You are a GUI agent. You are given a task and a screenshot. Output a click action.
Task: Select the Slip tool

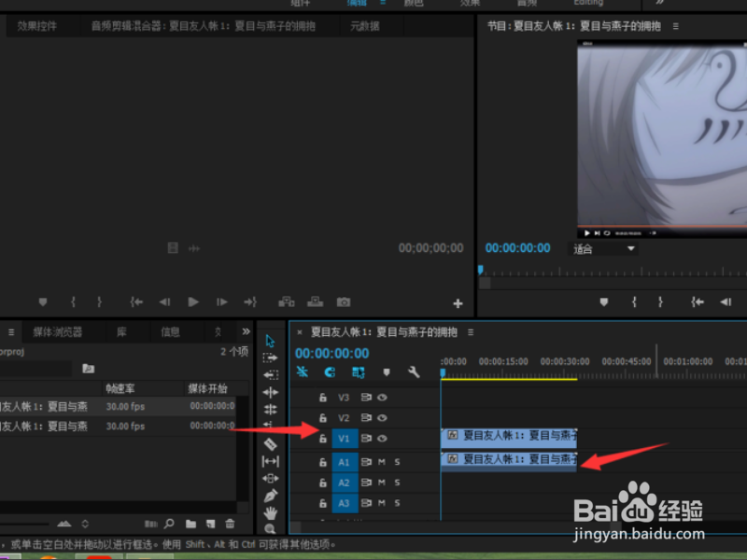coord(271,461)
